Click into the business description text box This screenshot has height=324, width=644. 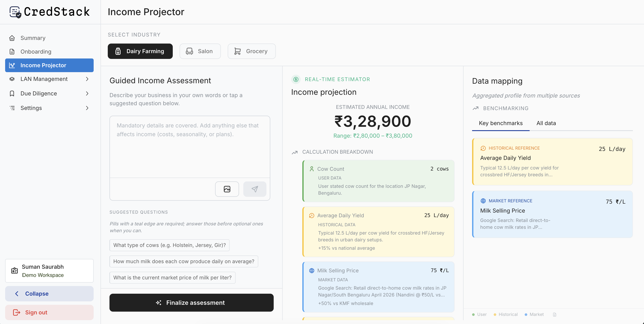[x=189, y=147]
